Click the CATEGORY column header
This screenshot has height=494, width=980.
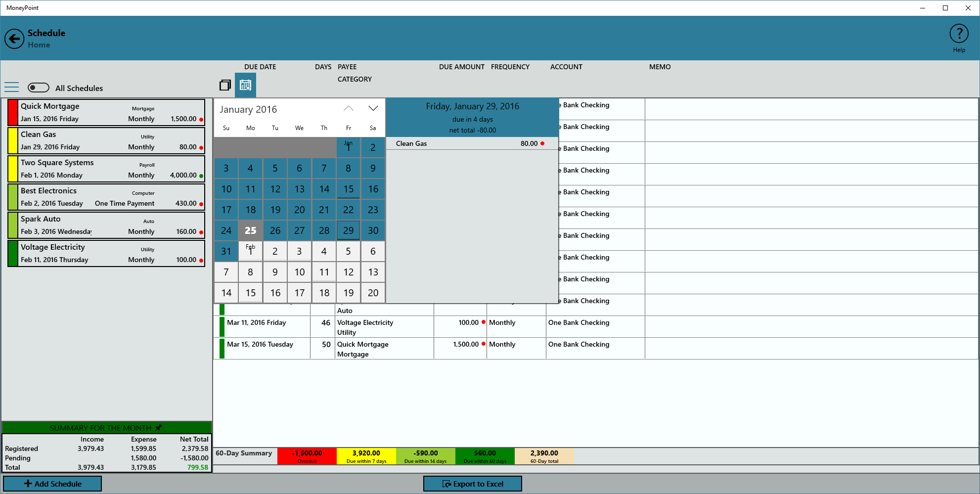tap(355, 79)
